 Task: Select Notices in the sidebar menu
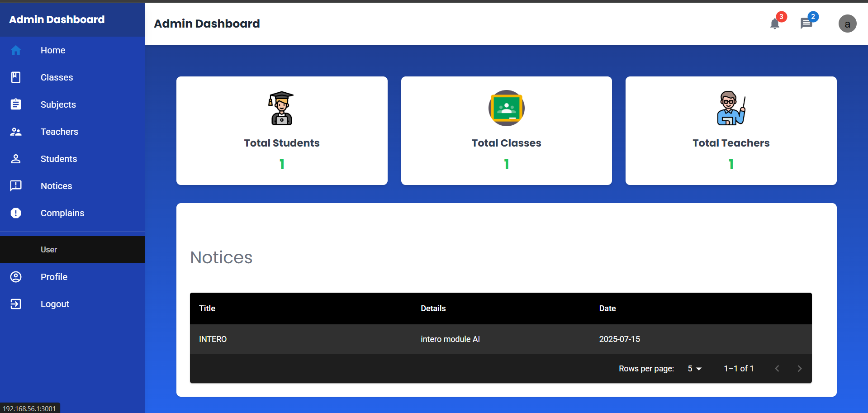(x=56, y=186)
